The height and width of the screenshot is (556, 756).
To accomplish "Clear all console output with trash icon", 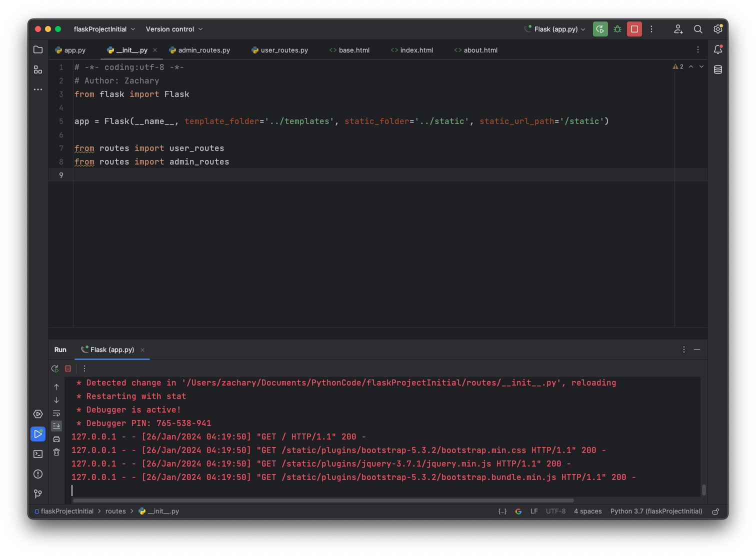I will tap(56, 452).
